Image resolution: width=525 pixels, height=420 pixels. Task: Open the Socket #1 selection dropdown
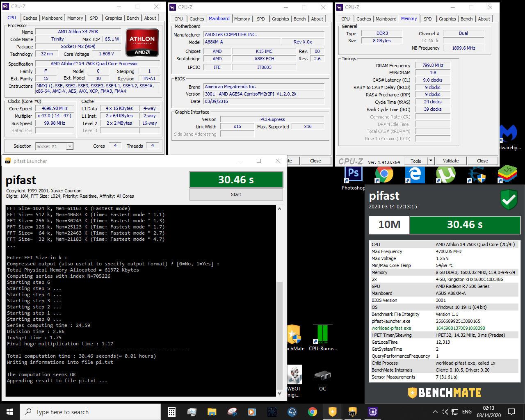(54, 146)
